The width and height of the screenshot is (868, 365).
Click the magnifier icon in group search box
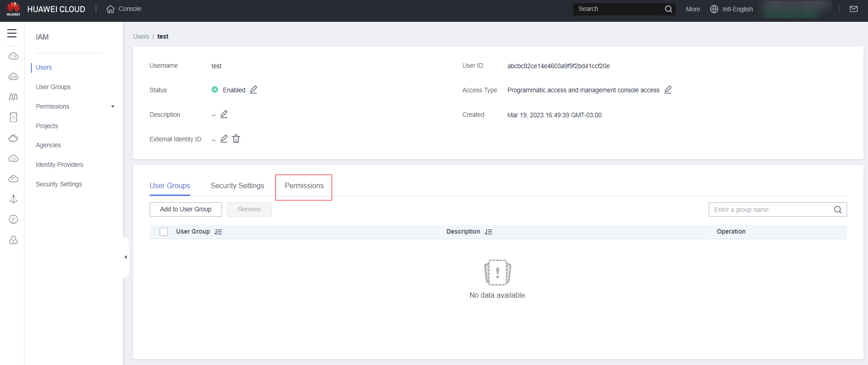[x=838, y=210]
